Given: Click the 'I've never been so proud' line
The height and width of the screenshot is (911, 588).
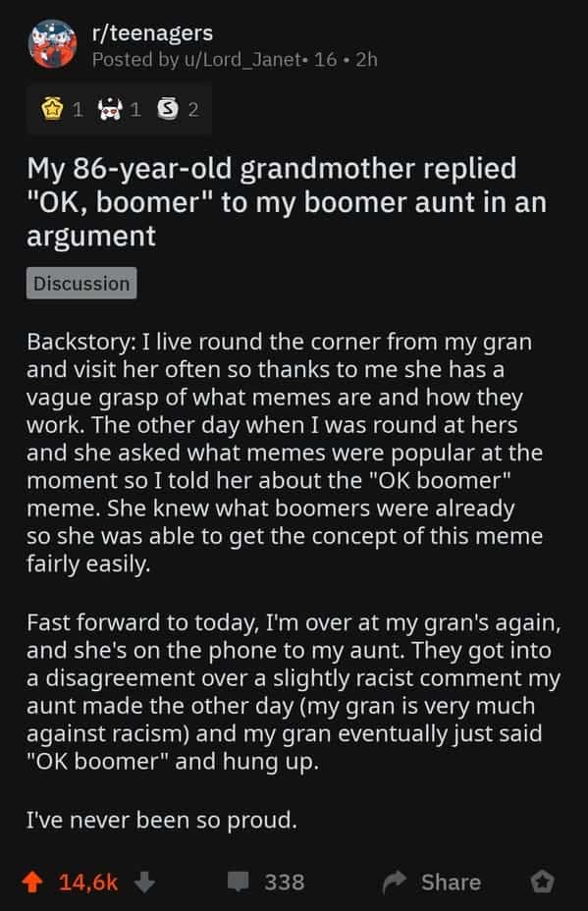Looking at the screenshot, I should click(x=162, y=820).
